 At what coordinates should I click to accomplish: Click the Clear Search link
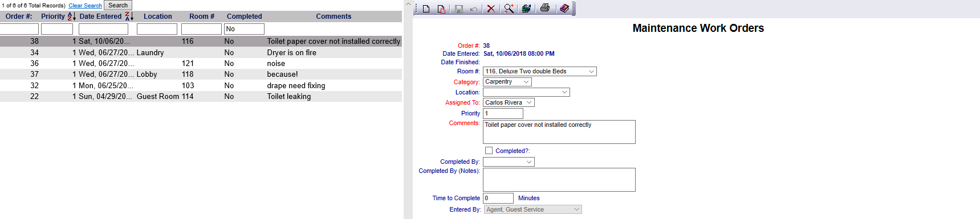[x=85, y=6]
